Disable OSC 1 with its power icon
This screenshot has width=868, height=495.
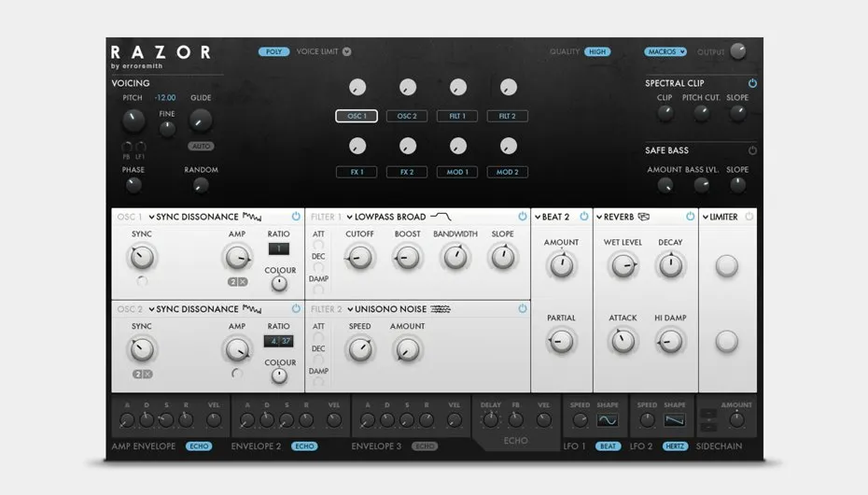(x=296, y=217)
